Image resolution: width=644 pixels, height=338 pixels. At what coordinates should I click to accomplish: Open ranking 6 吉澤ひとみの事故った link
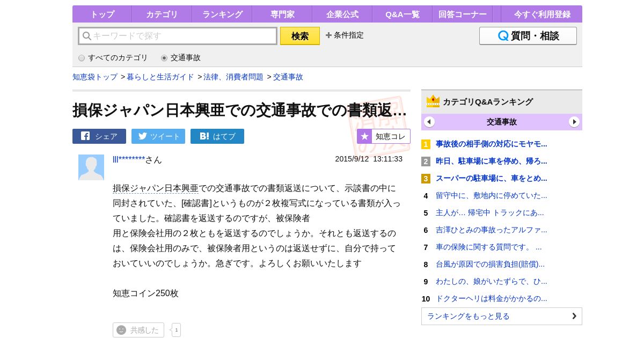click(492, 230)
